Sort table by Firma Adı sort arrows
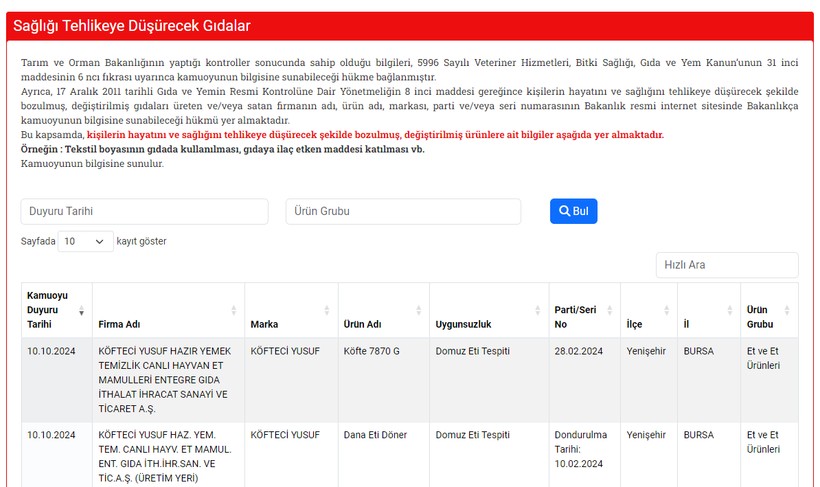Image resolution: width=820 pixels, height=487 pixels. tap(234, 311)
